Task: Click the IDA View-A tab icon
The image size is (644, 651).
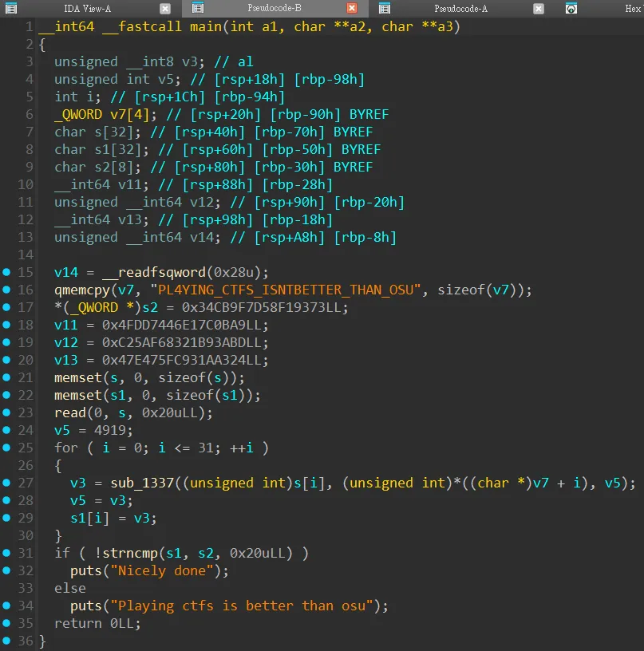Action: 12,8
